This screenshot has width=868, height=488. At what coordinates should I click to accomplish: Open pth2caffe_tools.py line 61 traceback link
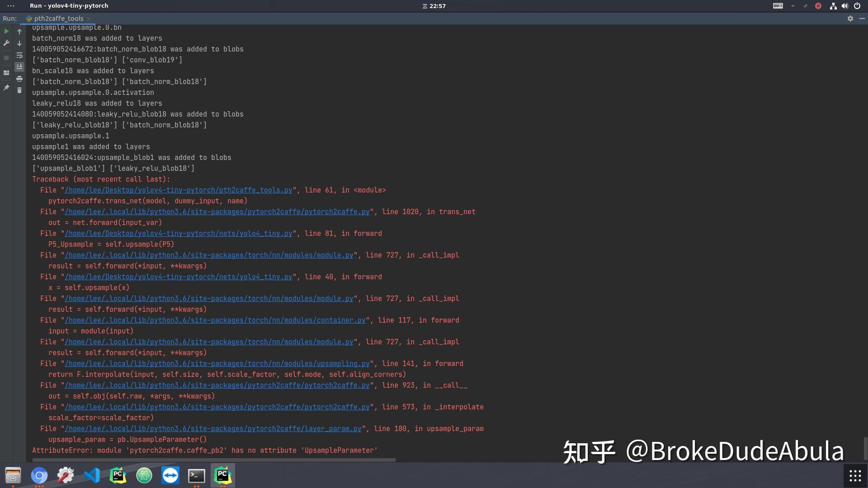coord(179,190)
